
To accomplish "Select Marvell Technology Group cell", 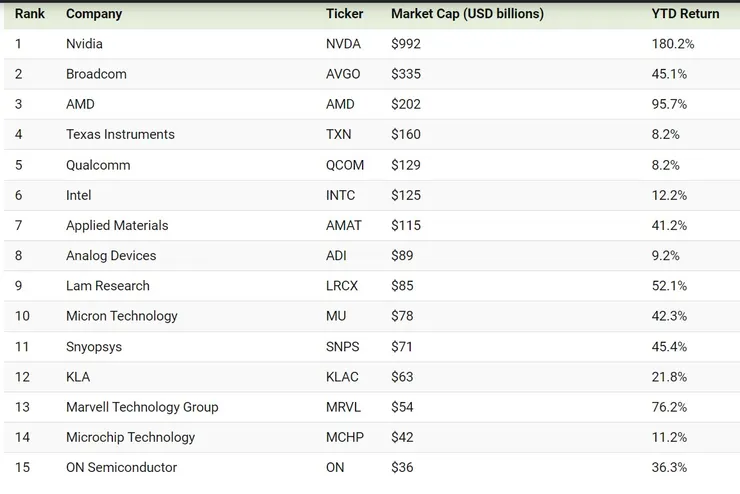I will click(142, 407).
